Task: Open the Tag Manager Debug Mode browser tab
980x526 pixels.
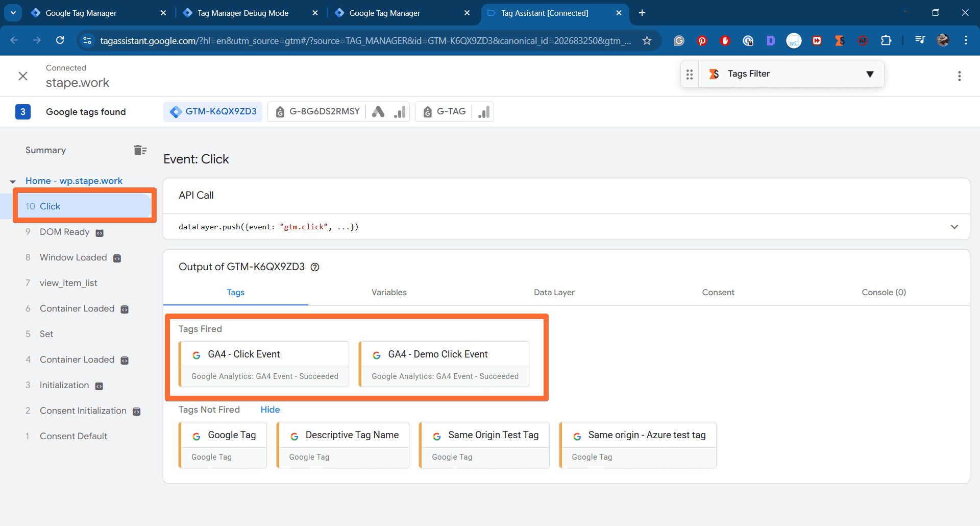Action: coord(242,13)
